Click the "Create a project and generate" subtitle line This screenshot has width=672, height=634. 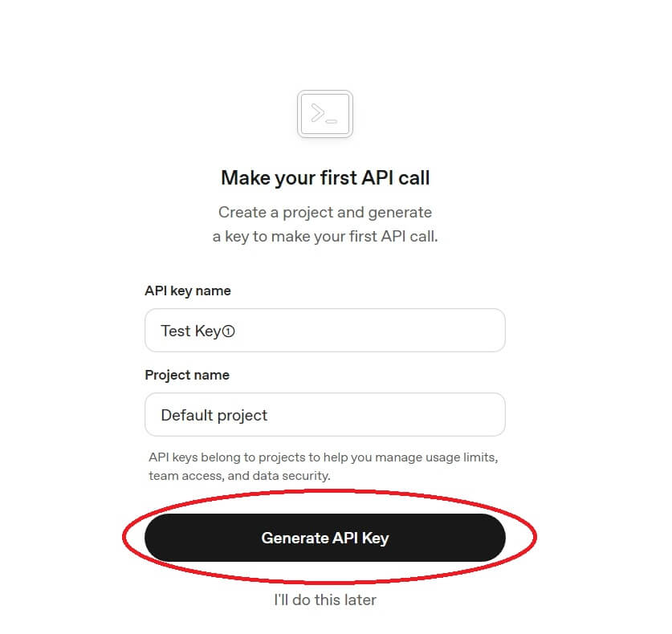tap(324, 213)
